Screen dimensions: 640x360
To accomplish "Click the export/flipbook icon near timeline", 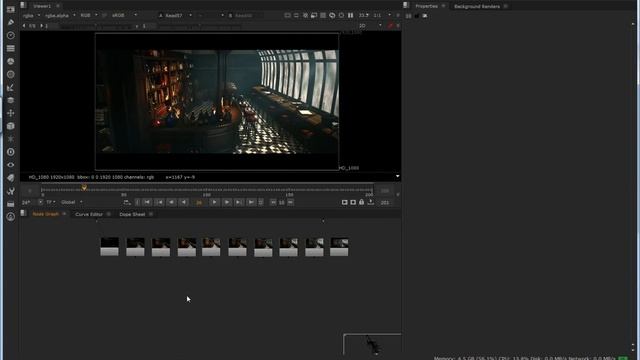I will click(371, 202).
